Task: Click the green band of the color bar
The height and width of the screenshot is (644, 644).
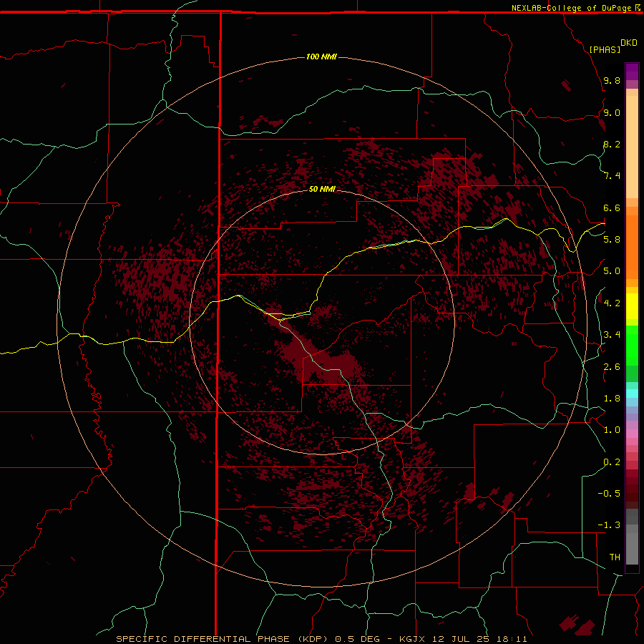Action: [x=632, y=346]
